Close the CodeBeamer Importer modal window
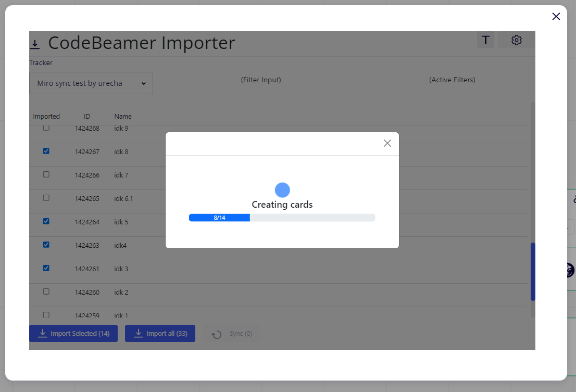The height and width of the screenshot is (392, 576). click(x=556, y=16)
